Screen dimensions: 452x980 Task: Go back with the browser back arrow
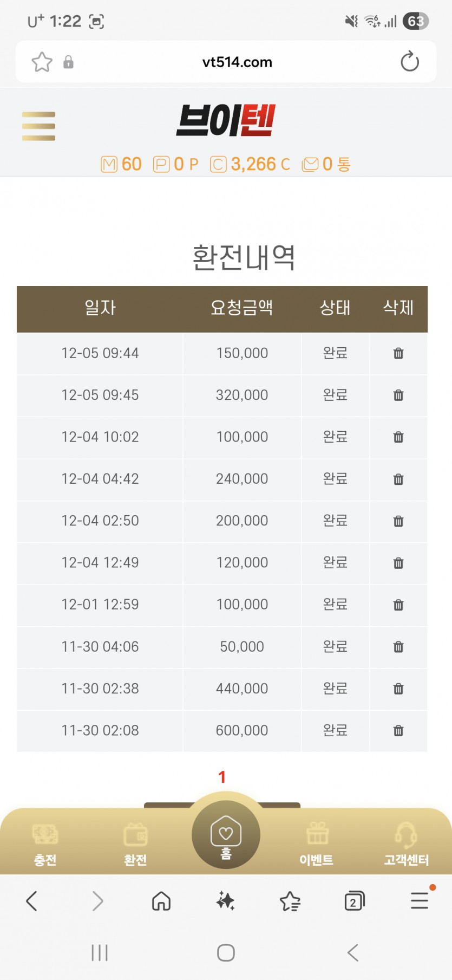[32, 901]
